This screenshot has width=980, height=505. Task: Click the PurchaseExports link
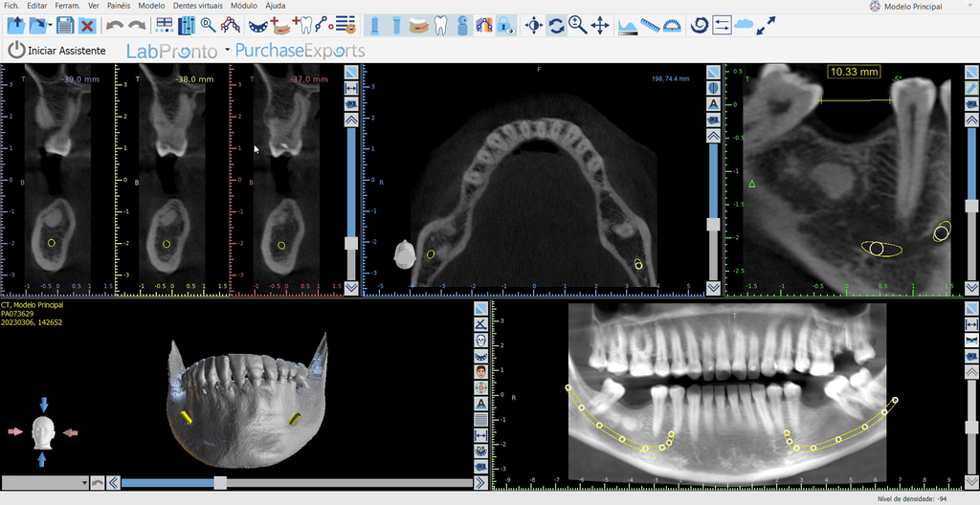pos(300,51)
